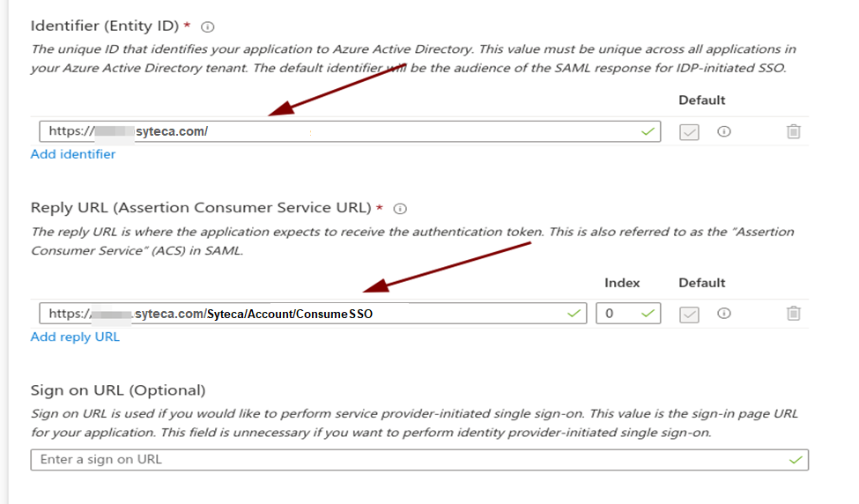Click info icon next to identifier Default checkbox
The image size is (859, 504).
point(724,131)
